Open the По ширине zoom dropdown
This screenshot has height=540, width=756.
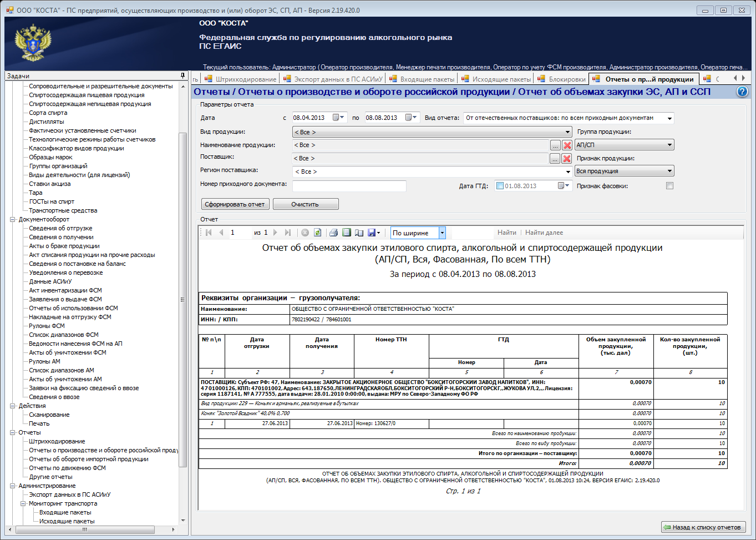(x=442, y=233)
